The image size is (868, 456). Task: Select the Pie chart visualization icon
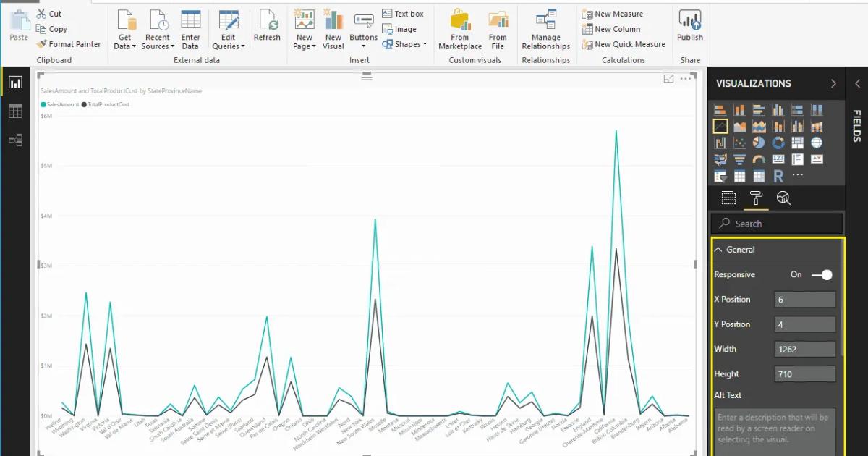click(759, 143)
